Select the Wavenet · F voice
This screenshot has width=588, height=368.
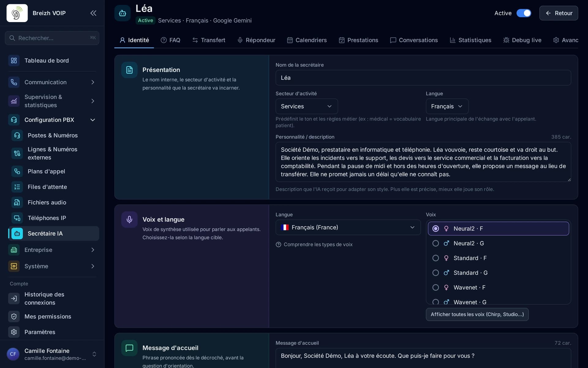[498, 287]
